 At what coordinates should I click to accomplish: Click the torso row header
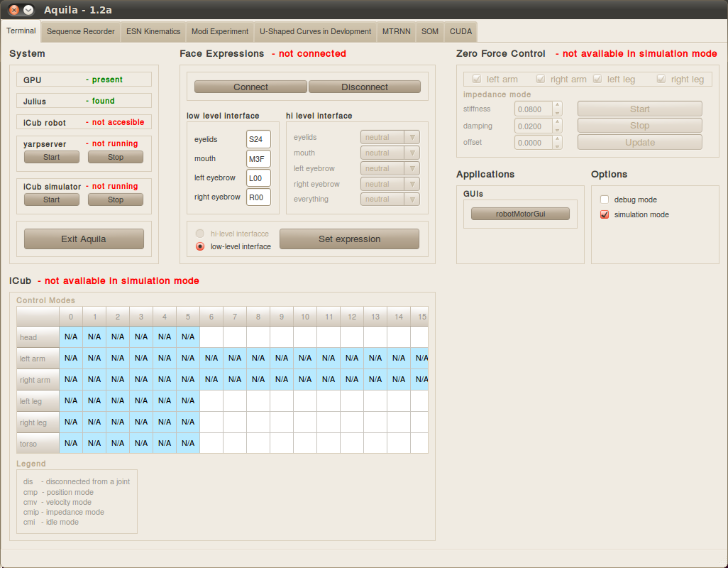click(38, 444)
